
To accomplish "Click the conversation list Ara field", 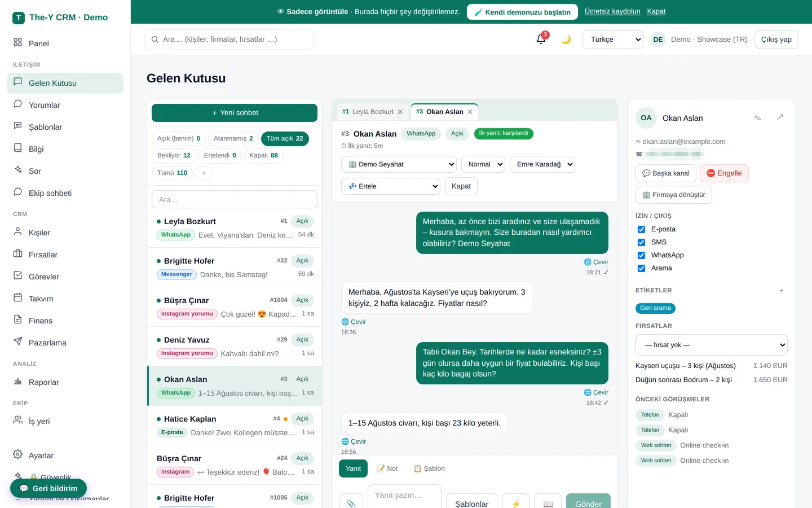I will pyautogui.click(x=235, y=199).
